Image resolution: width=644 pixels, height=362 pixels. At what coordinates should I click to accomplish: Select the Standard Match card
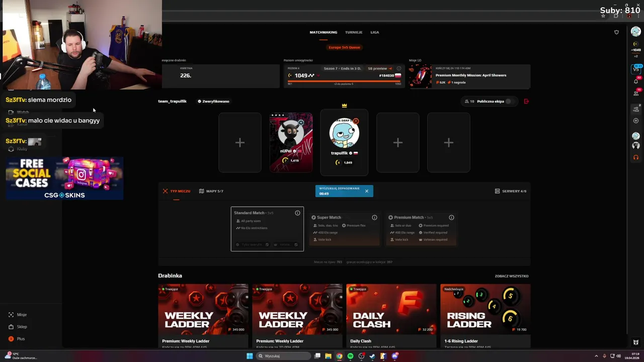(267, 229)
